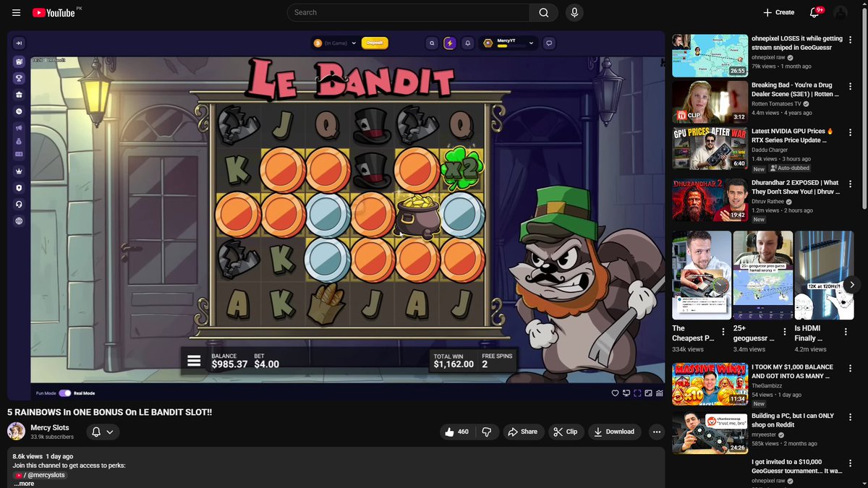
Task: Open the @mercyslots channel link in description
Action: tap(41, 475)
